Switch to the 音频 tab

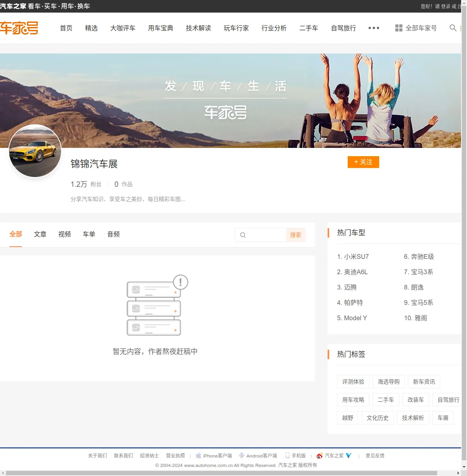113,234
